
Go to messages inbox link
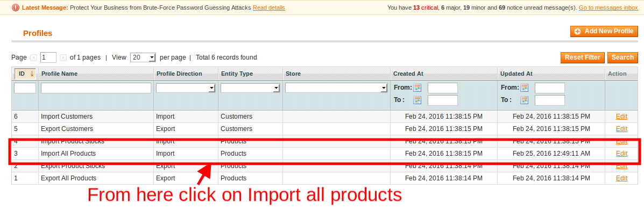point(608,8)
